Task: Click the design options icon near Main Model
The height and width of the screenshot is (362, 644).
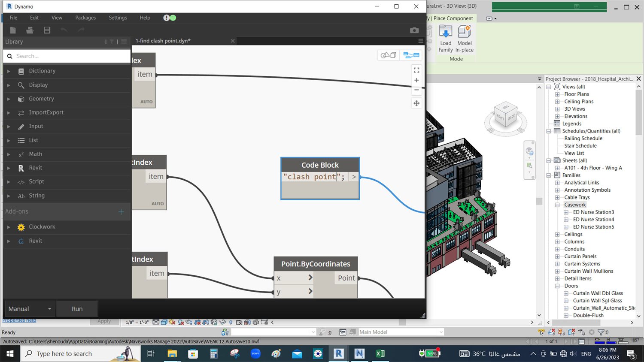Action: click(343, 332)
